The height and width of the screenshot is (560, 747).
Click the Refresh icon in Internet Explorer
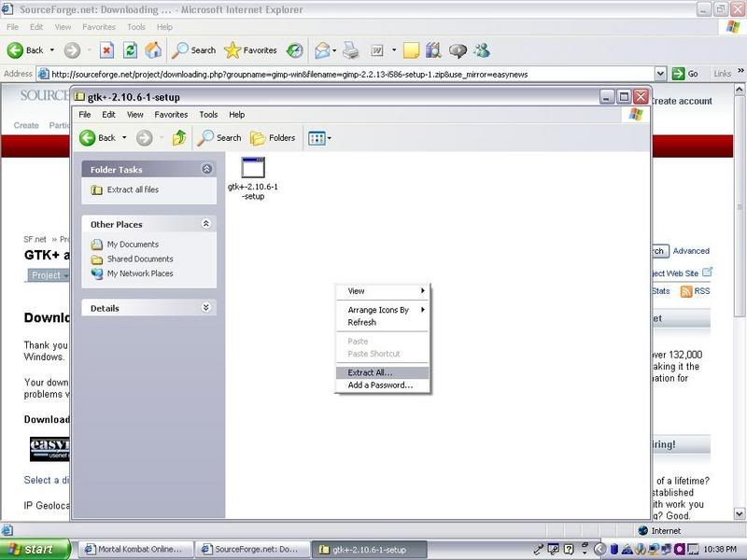(130, 50)
